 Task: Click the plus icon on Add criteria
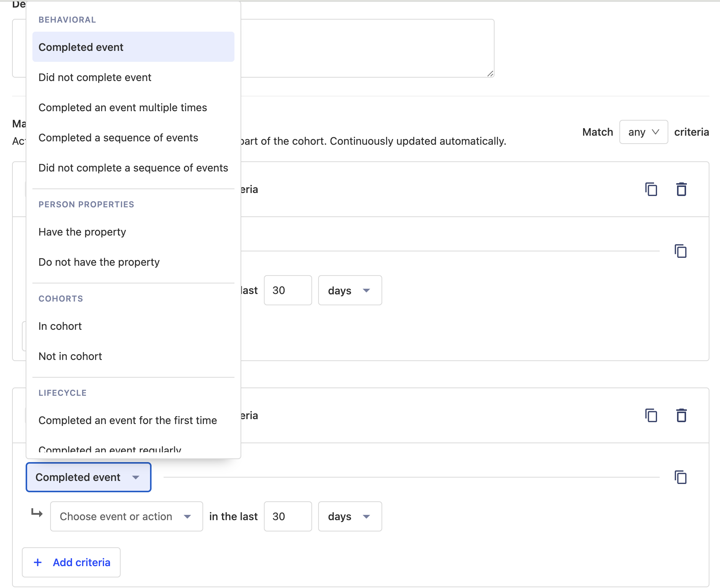pyautogui.click(x=38, y=562)
